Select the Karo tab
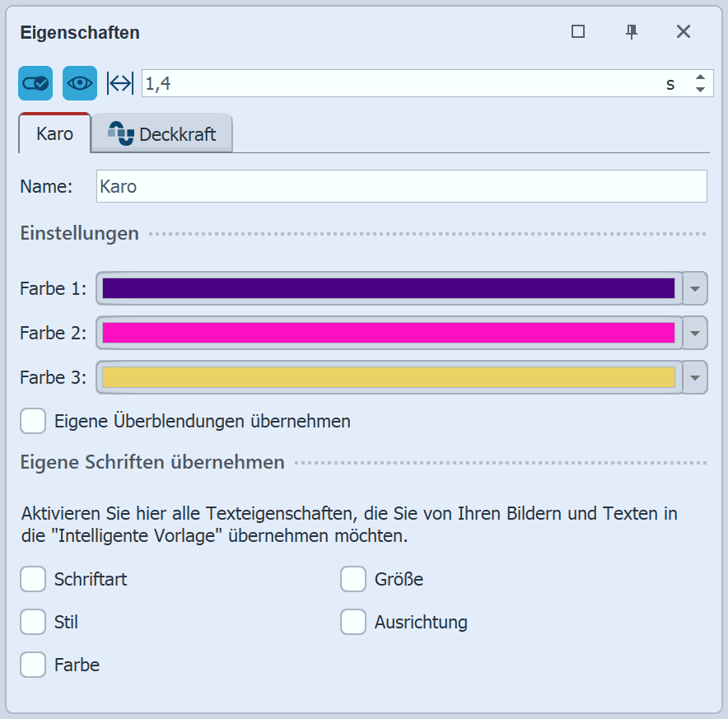 [55, 134]
